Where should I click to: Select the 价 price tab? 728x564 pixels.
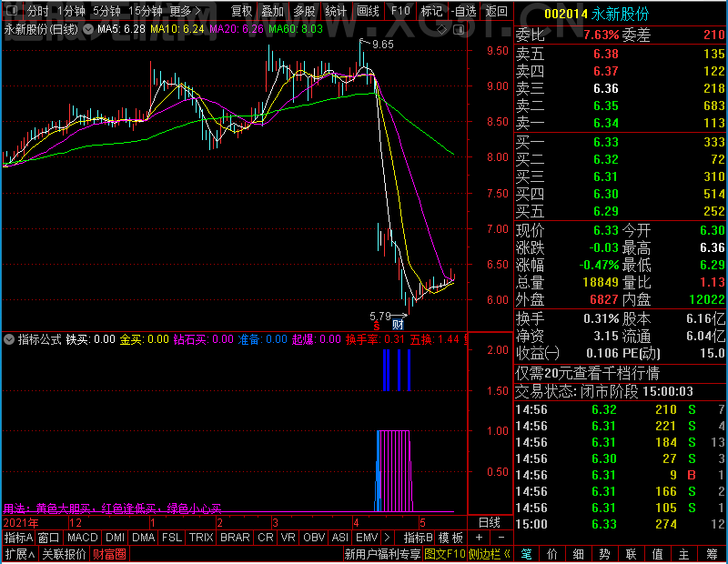[x=552, y=554]
